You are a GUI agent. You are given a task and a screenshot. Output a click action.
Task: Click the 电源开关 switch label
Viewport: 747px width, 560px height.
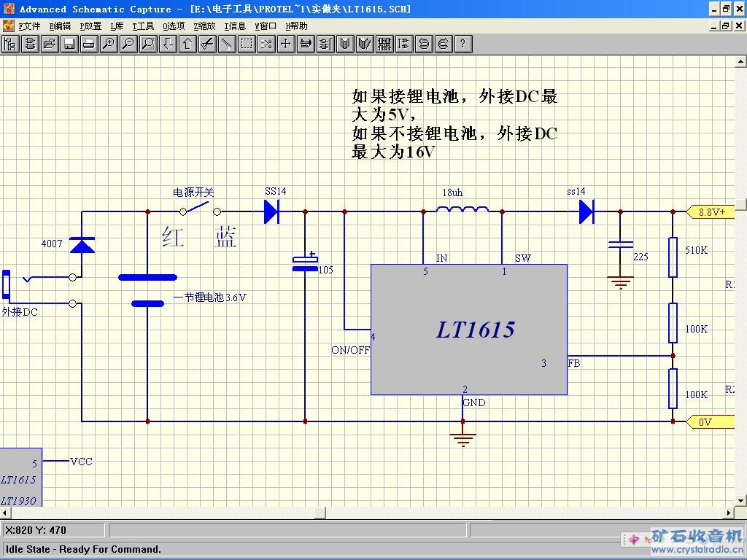(193, 192)
